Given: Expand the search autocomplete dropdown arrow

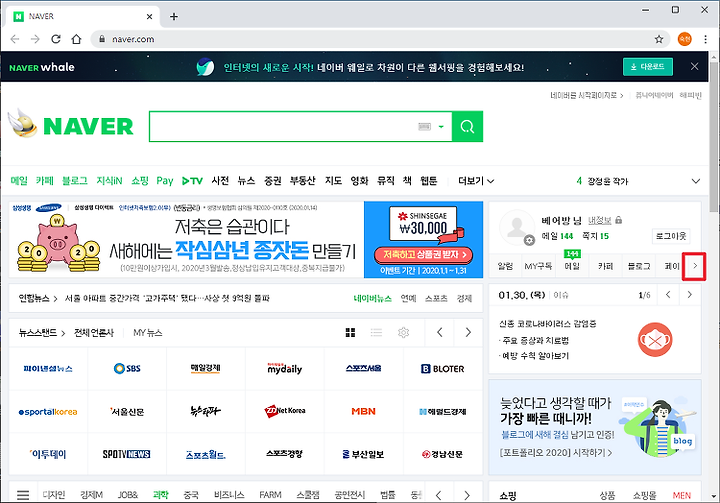Looking at the screenshot, I should (441, 127).
